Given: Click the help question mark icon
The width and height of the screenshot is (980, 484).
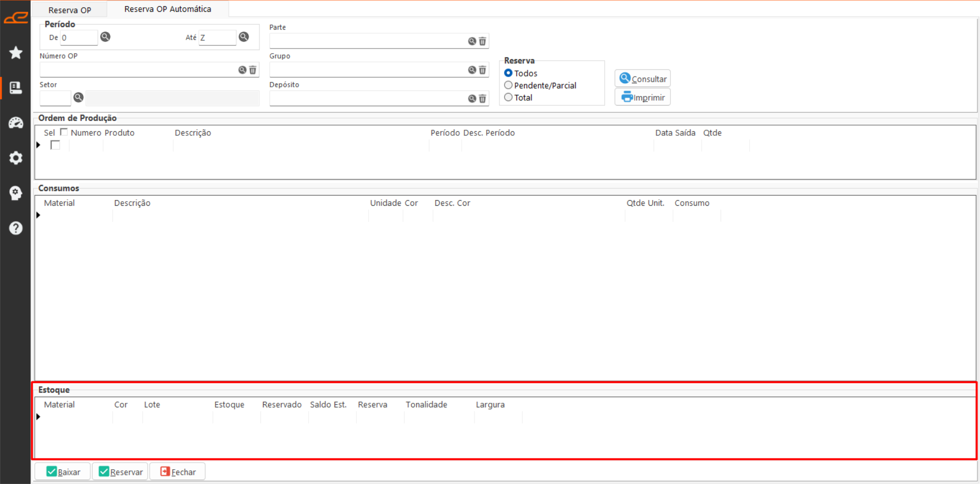Looking at the screenshot, I should [16, 228].
